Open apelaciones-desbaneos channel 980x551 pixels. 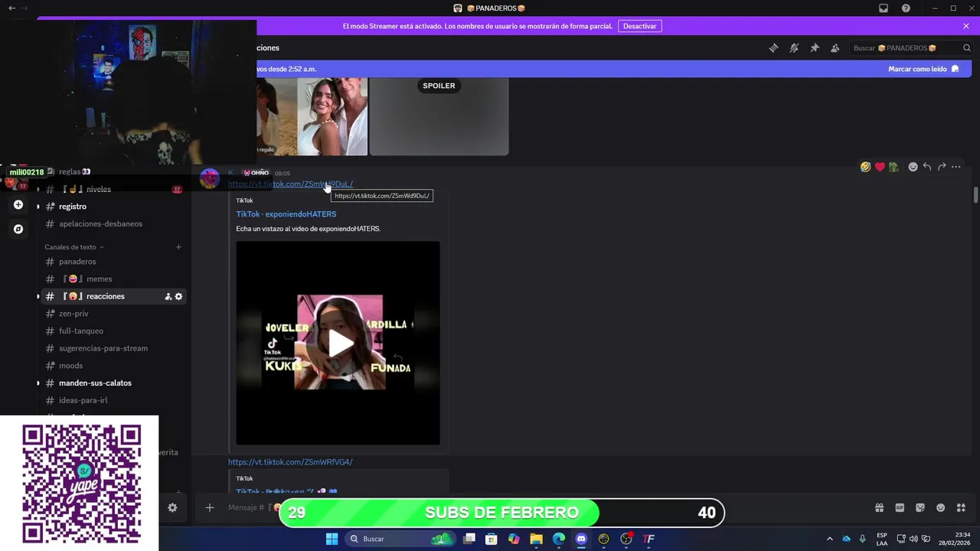pos(100,224)
